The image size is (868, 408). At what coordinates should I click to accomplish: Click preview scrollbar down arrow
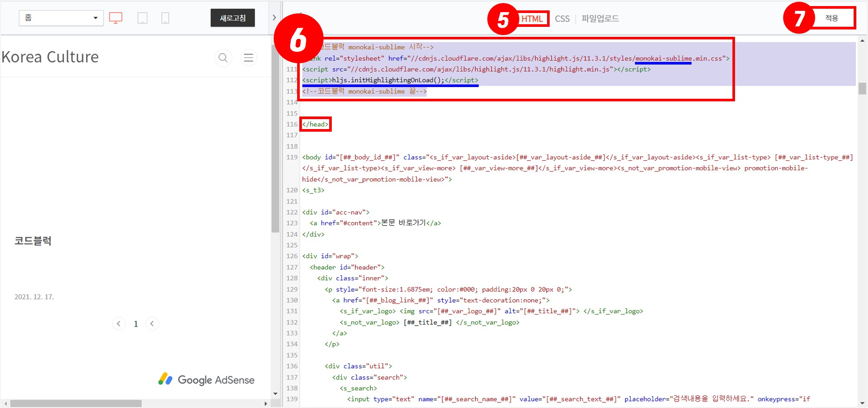[x=275, y=394]
